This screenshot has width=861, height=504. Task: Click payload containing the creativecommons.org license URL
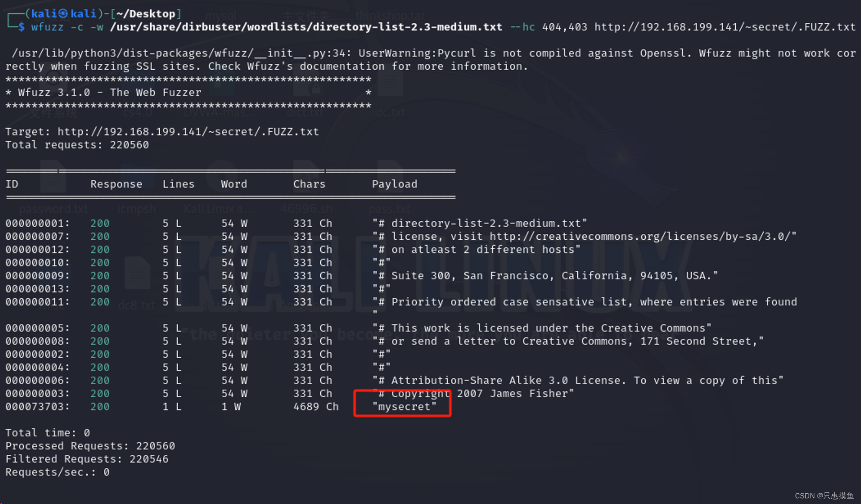tap(584, 237)
